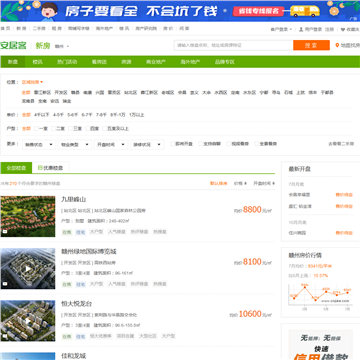Viewport: 360px width, 360px height.
Task: Enable the 全景看房 checkbox
Action: click(257, 144)
